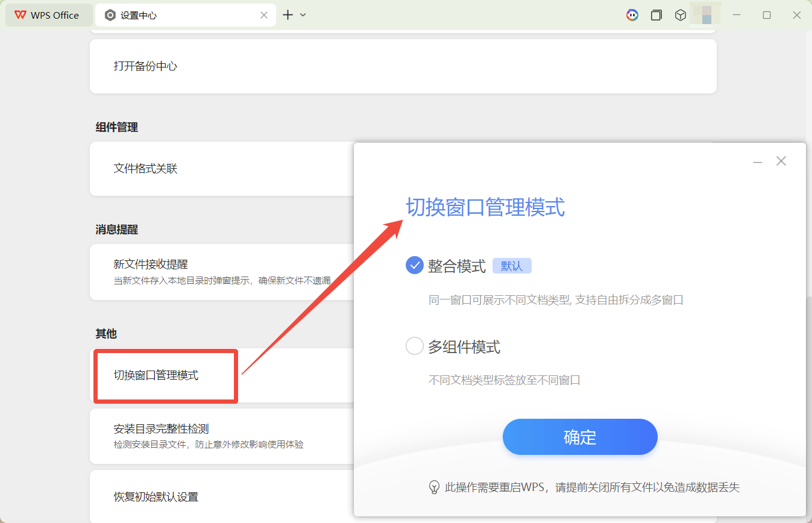The height and width of the screenshot is (523, 812).
Task: Open 文件格式关联 settings
Action: tap(222, 169)
